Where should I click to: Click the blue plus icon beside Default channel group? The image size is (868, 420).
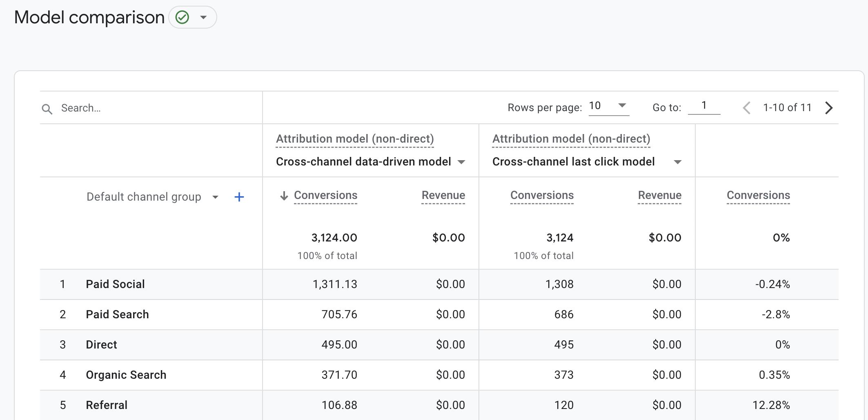239,197
